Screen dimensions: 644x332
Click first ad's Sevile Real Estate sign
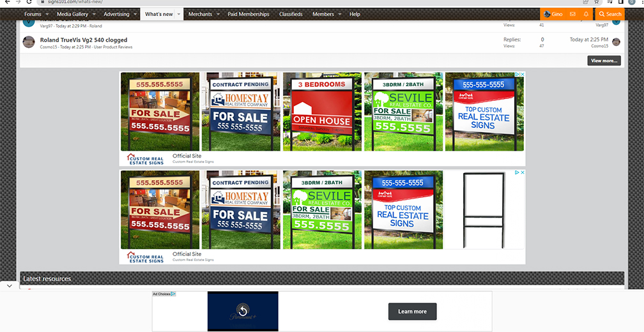click(403, 112)
